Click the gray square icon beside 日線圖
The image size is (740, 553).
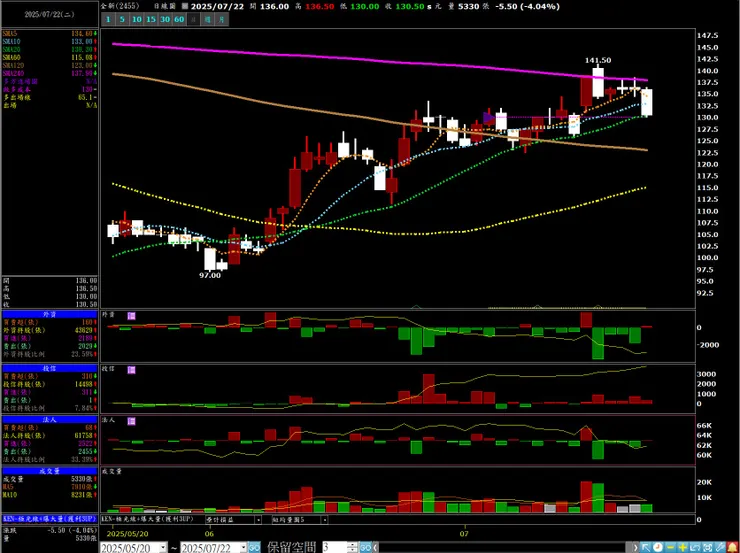[x=185, y=6]
